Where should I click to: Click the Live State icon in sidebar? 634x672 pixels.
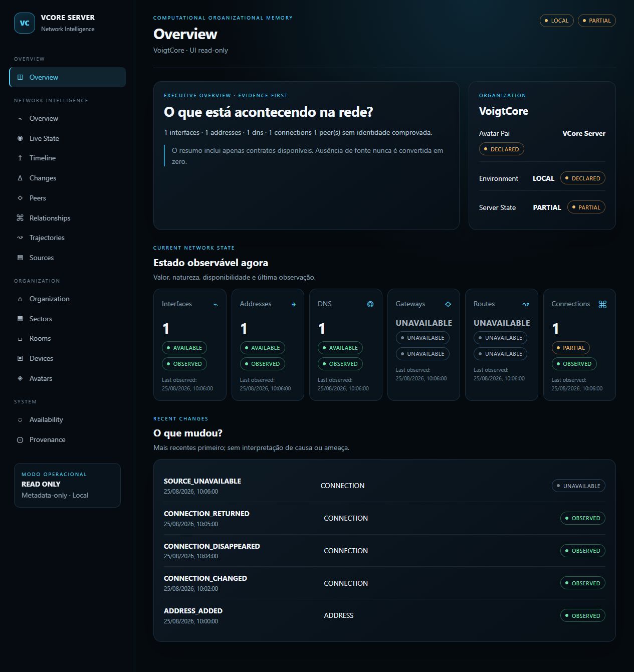click(x=20, y=138)
